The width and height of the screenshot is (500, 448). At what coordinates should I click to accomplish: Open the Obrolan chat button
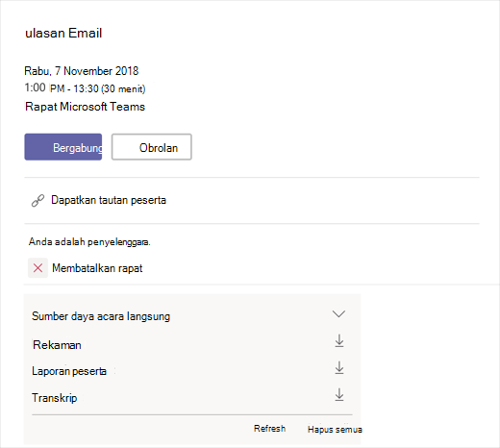(152, 147)
